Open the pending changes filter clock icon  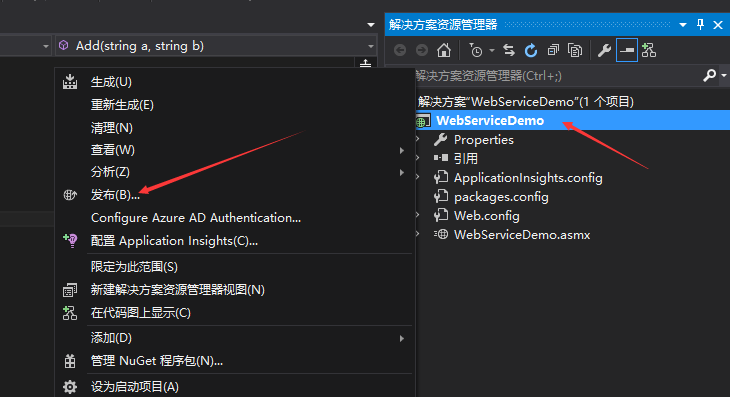(x=476, y=50)
